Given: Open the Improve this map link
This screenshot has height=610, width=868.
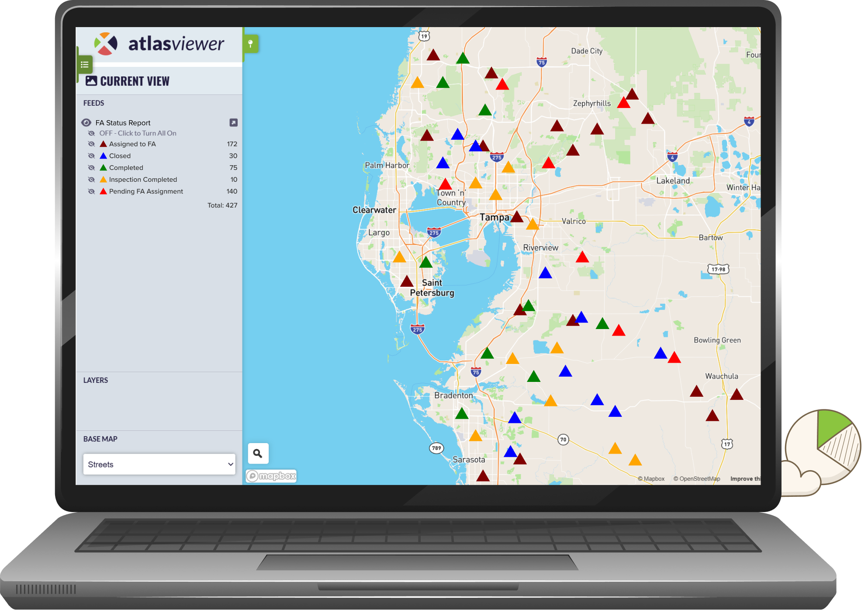Looking at the screenshot, I should pyautogui.click(x=745, y=479).
